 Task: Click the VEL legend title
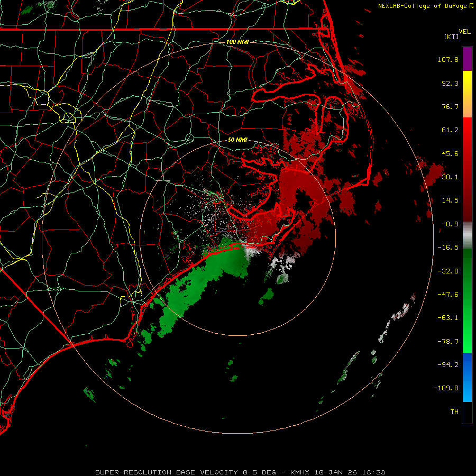pyautogui.click(x=464, y=32)
